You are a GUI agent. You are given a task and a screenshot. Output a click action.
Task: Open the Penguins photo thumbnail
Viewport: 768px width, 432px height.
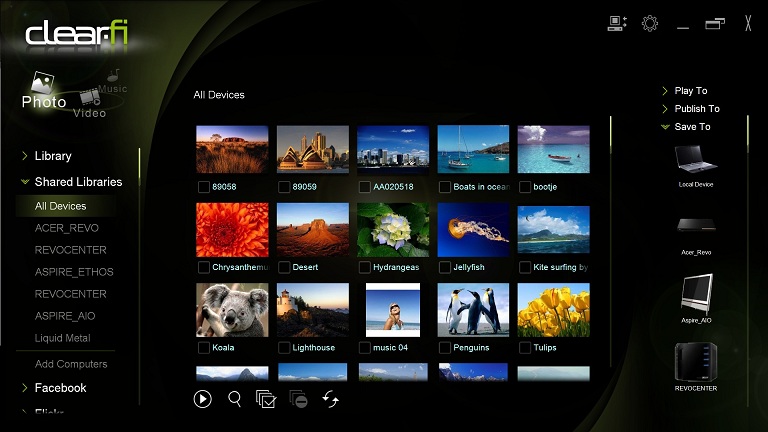click(x=473, y=310)
